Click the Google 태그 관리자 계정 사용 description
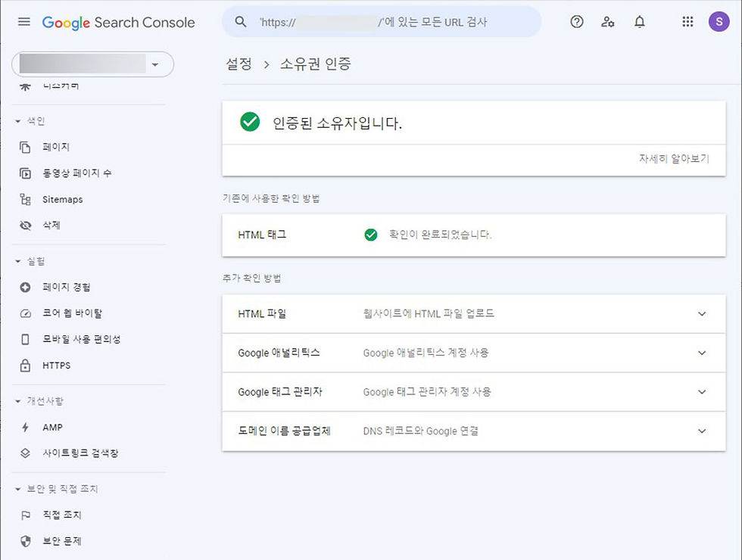 click(x=427, y=392)
